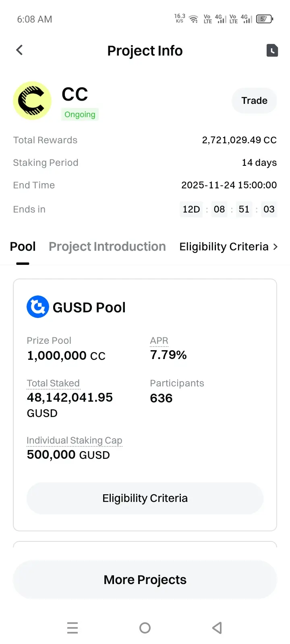Image resolution: width=290 pixels, height=644 pixels.
Task: Switch to Project Introduction tab
Action: pyautogui.click(x=107, y=247)
